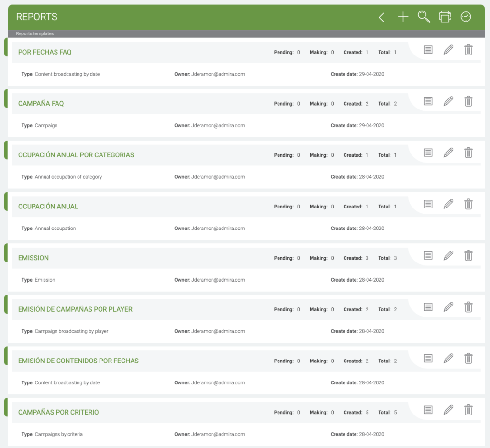The width and height of the screenshot is (490, 448).
Task: Edit the OCUPACIÓN ANUAL report template
Action: pyautogui.click(x=448, y=204)
